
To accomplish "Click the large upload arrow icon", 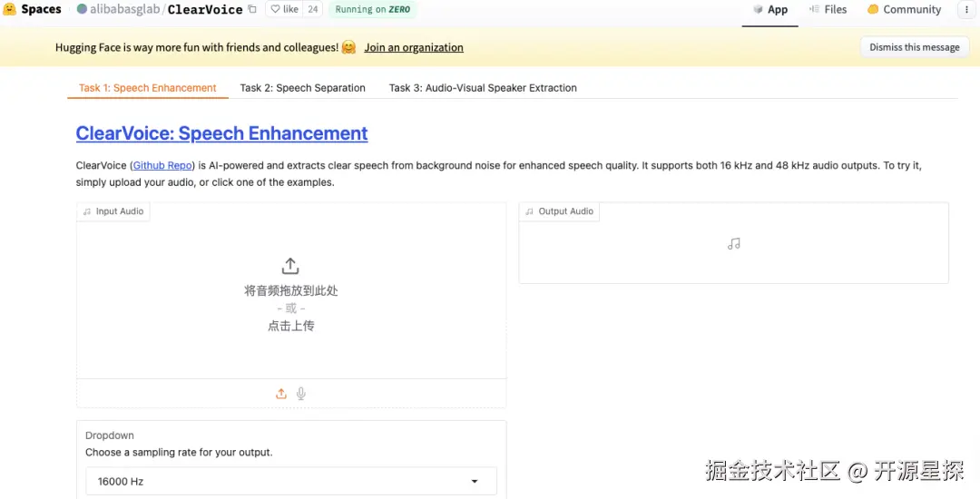I will tap(290, 266).
